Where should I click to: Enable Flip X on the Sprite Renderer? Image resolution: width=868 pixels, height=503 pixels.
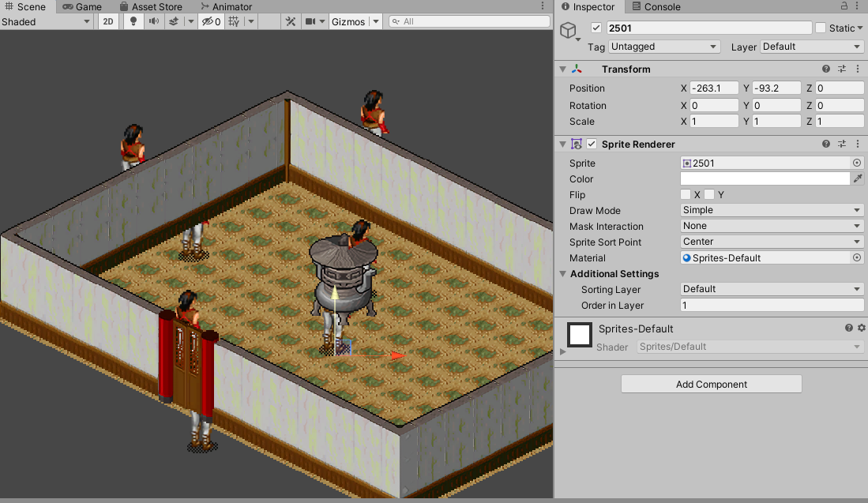[x=686, y=194]
